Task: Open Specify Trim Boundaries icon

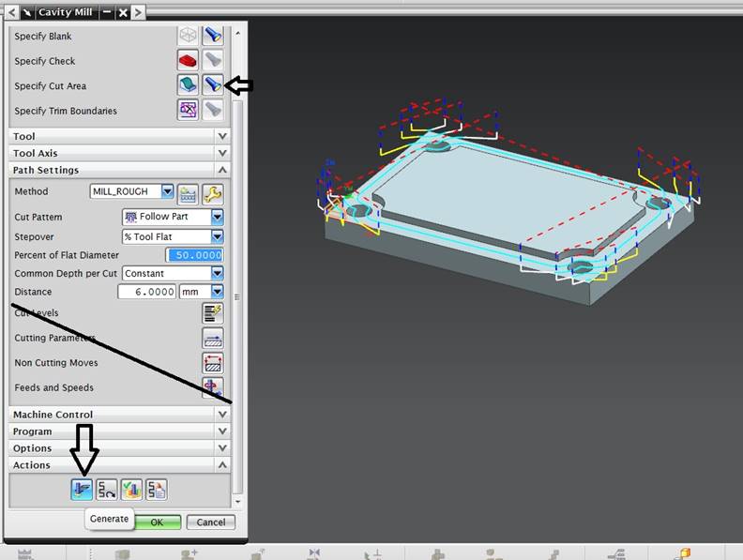Action: coord(189,110)
